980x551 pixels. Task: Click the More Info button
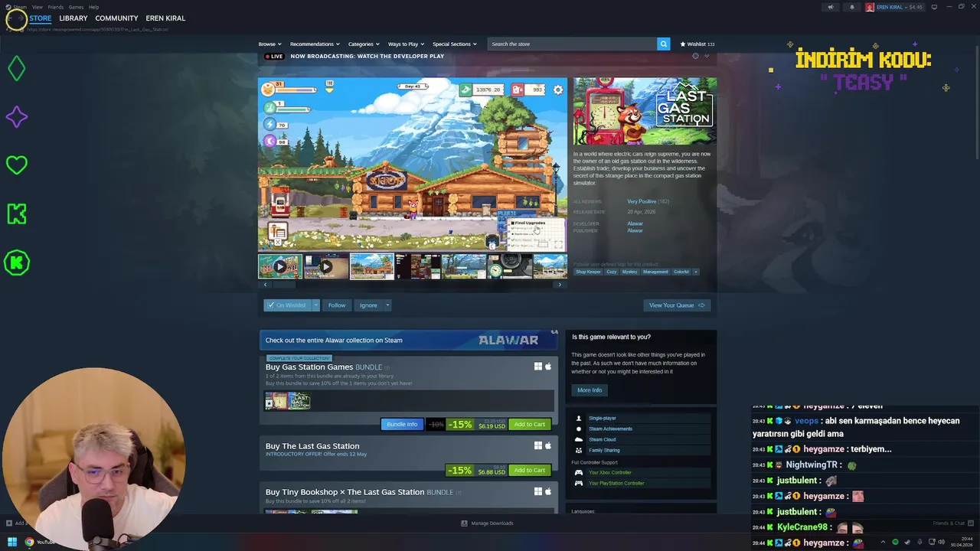[590, 390]
